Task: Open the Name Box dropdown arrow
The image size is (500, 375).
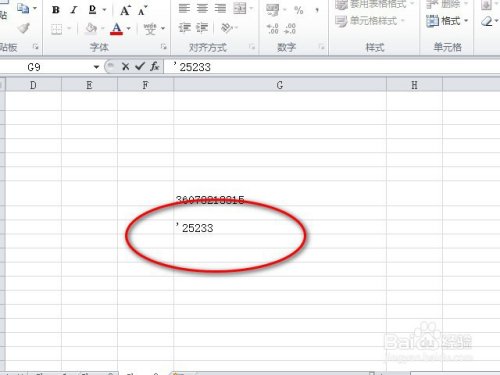Action: pyautogui.click(x=96, y=67)
